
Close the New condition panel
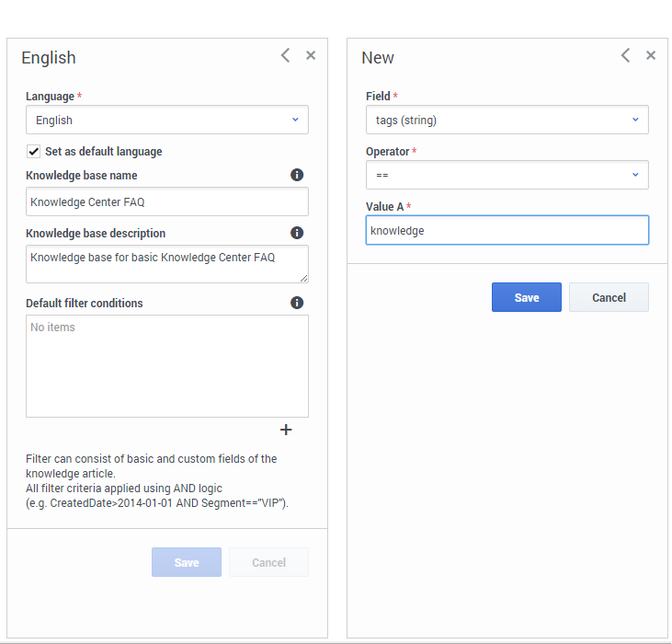tap(651, 56)
